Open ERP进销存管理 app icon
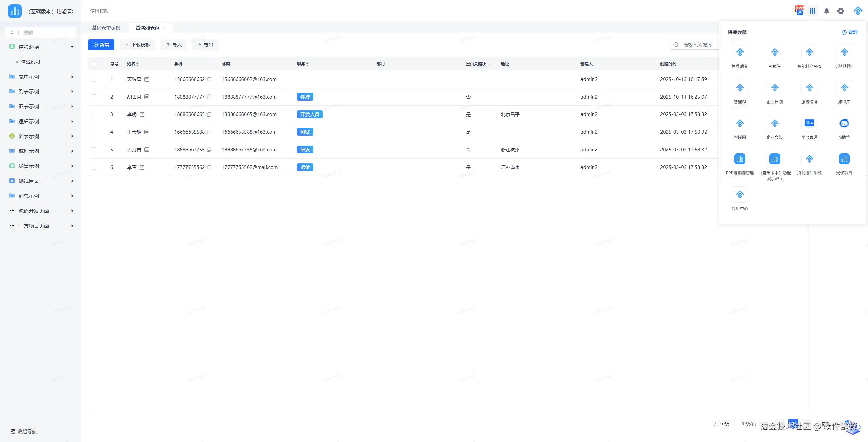This screenshot has width=868, height=442. (x=740, y=159)
